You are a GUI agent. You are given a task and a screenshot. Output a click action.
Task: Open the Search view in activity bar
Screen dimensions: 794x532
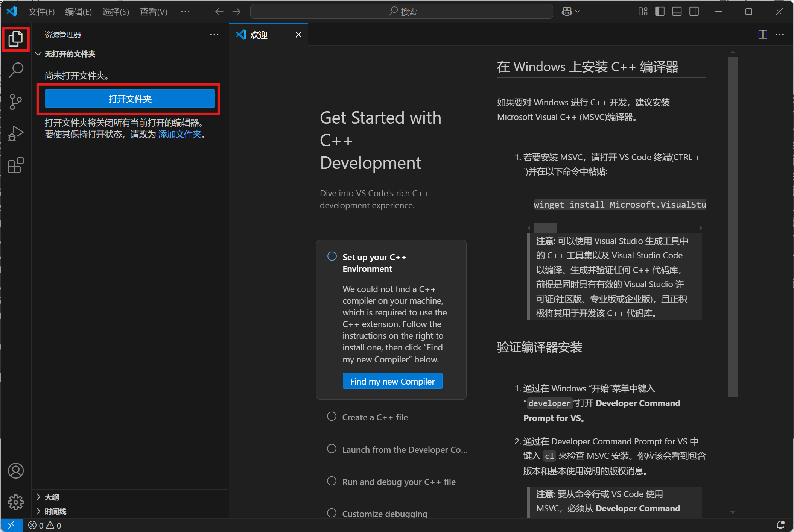16,70
